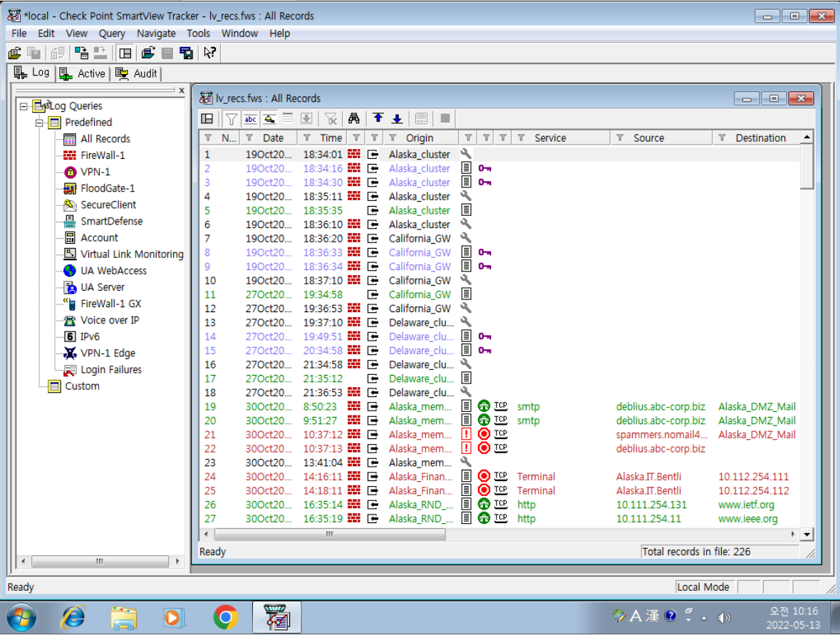Select the All Records query
The image size is (840, 635).
105,139
